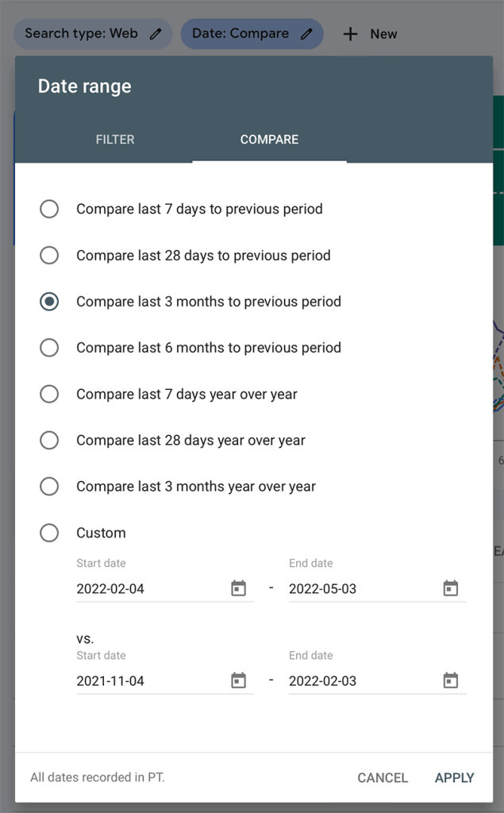Select the Custom date range option
504x813 pixels.
(x=49, y=533)
